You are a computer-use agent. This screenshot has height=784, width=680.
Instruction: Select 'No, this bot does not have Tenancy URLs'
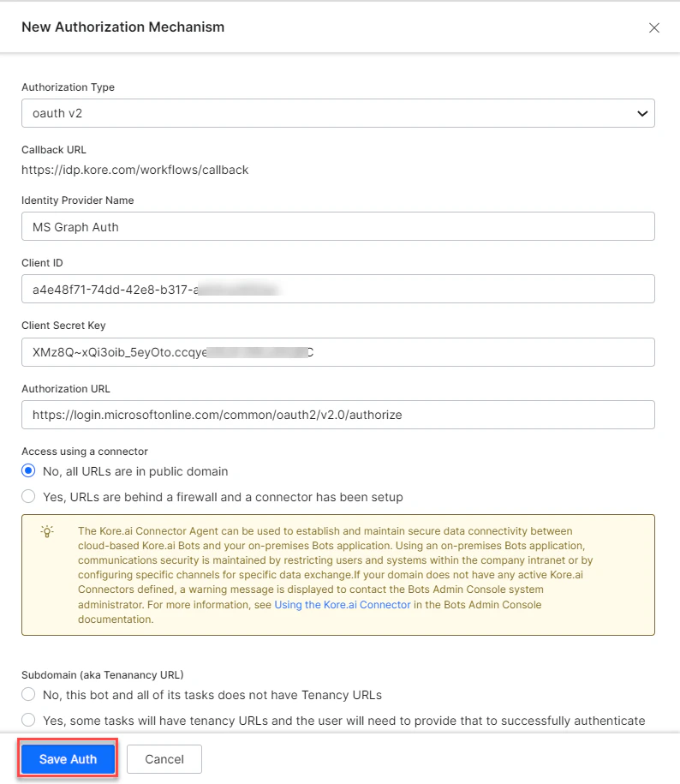[27, 694]
